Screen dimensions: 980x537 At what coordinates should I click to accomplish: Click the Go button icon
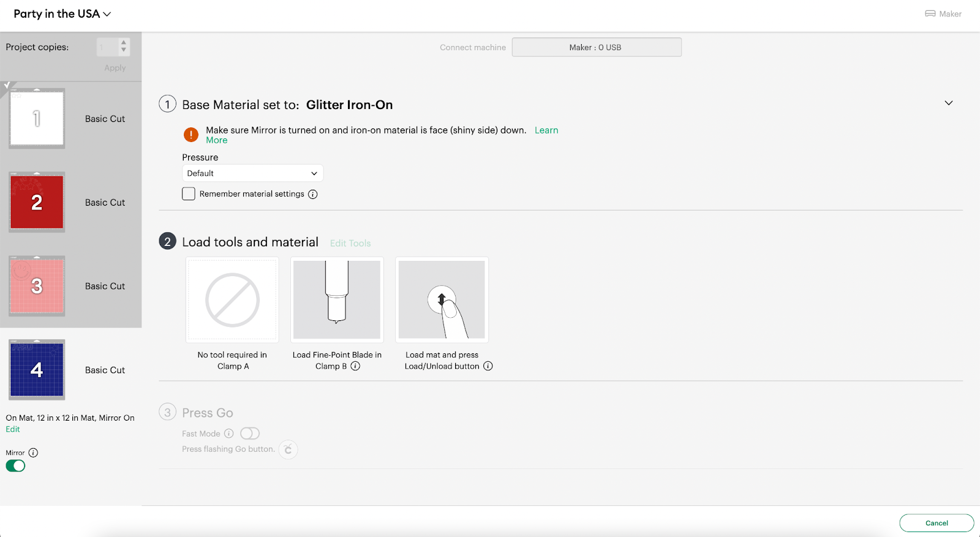click(x=288, y=449)
